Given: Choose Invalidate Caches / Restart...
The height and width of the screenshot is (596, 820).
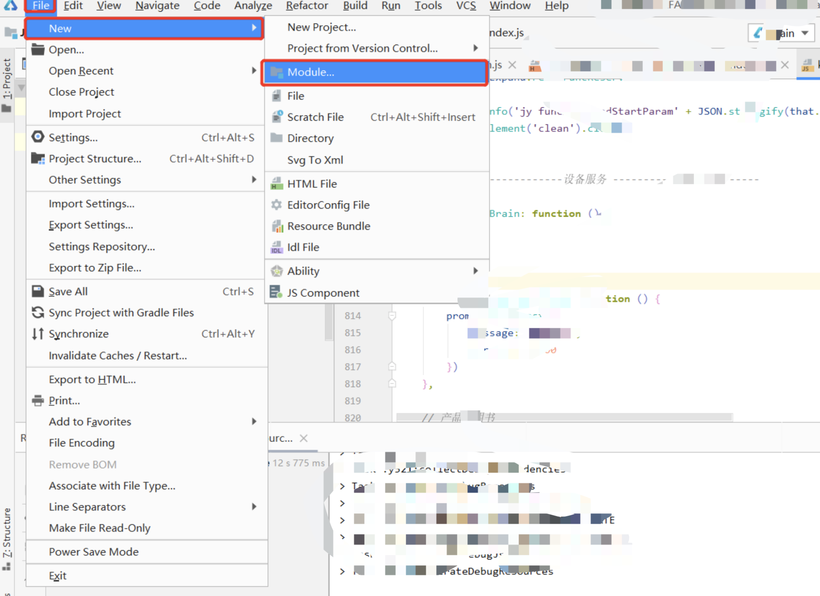Looking at the screenshot, I should point(118,356).
